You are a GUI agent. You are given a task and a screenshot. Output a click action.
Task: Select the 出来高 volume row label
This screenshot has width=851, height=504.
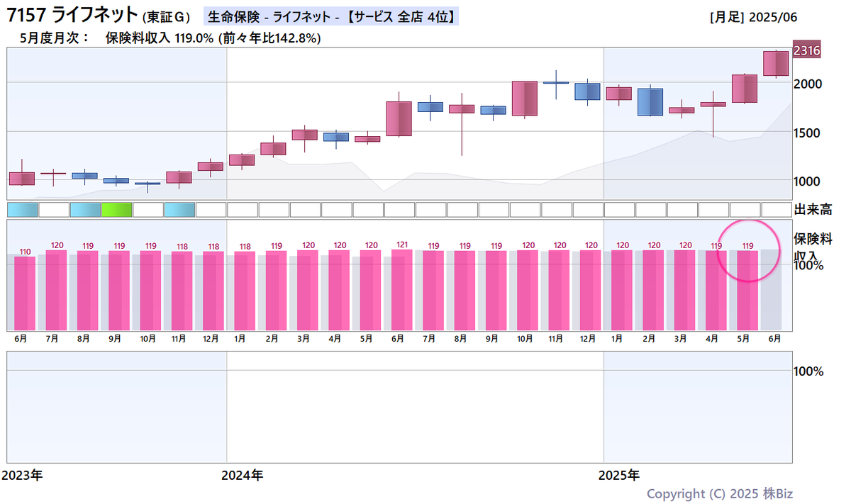[x=812, y=210]
